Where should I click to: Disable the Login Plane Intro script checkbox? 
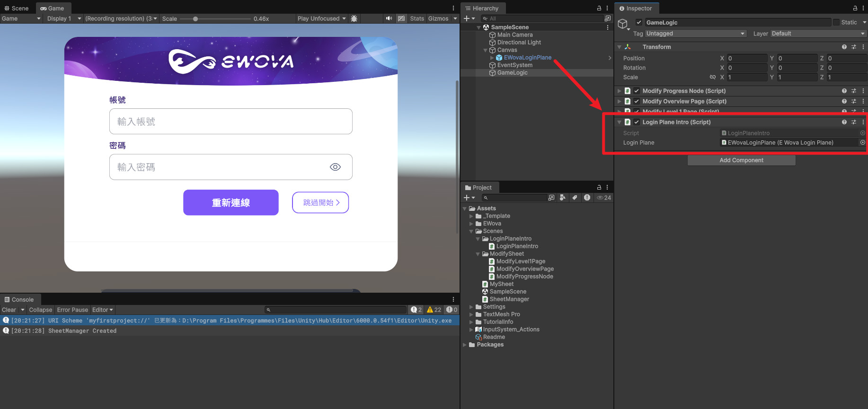637,122
